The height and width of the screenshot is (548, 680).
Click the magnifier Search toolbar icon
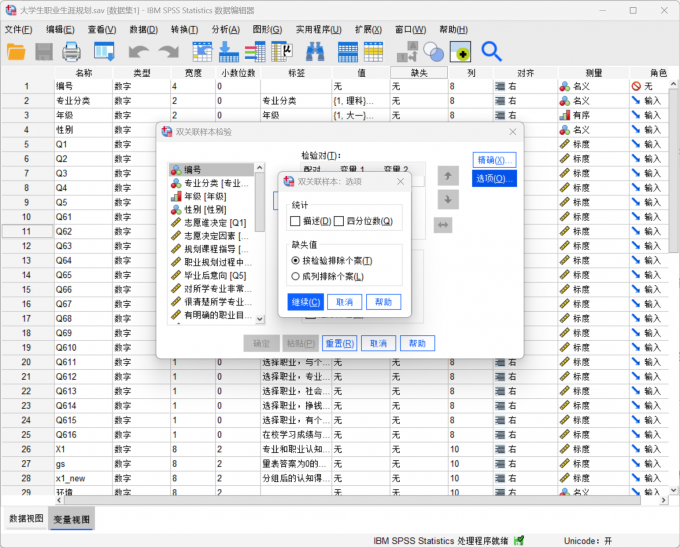[491, 52]
